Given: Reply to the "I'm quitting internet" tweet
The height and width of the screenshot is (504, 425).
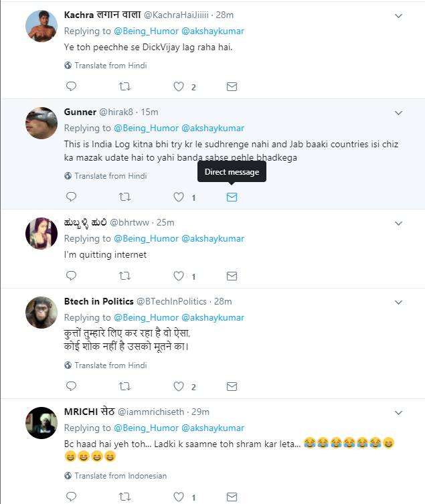Looking at the screenshot, I should click(72, 276).
